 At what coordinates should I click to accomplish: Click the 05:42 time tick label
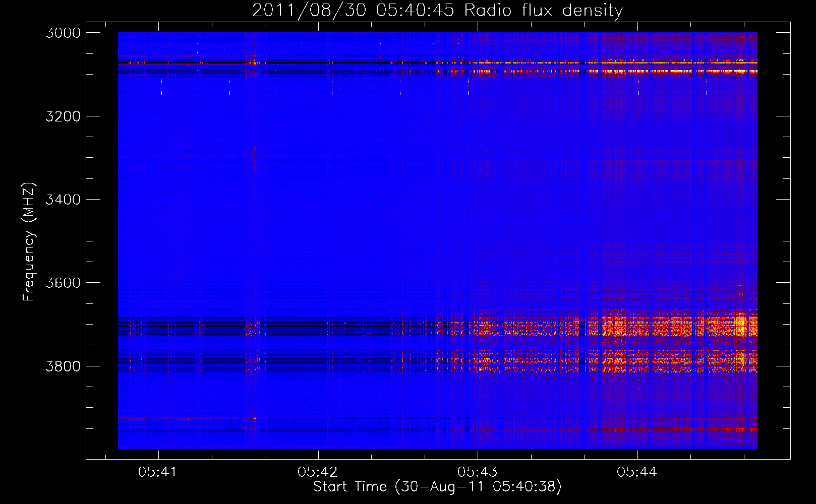[318, 472]
